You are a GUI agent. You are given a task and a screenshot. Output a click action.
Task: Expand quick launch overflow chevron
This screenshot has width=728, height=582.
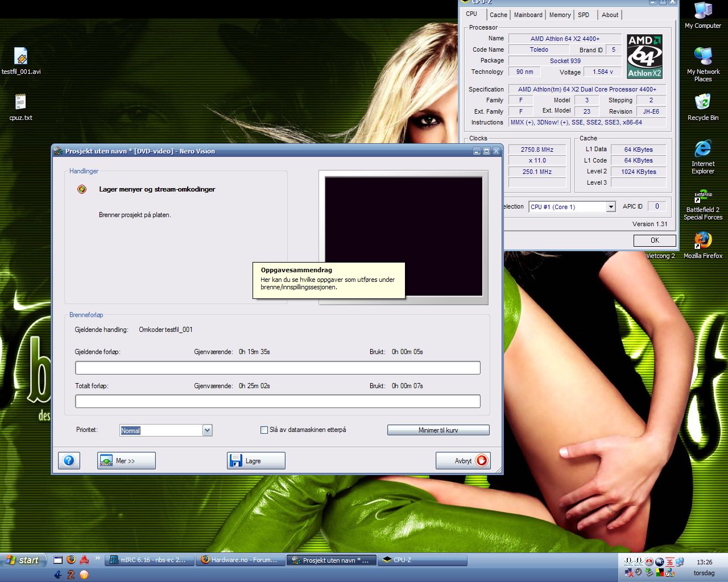(x=97, y=558)
